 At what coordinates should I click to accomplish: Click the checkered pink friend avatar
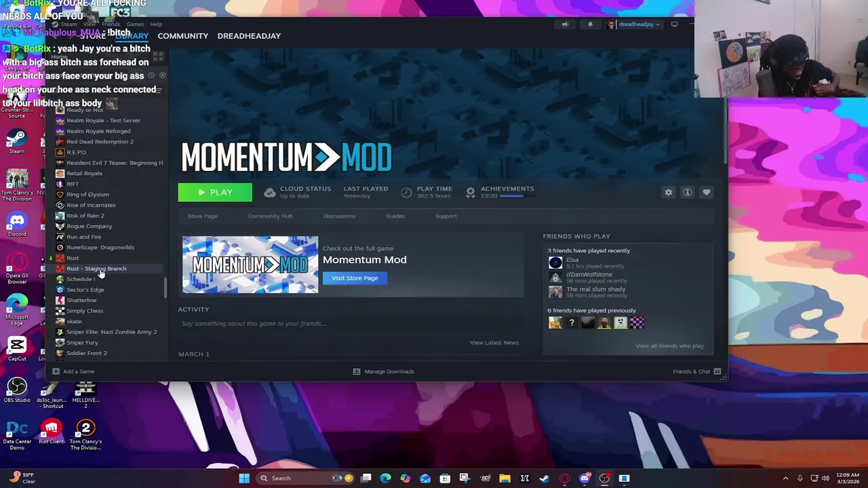tap(637, 323)
